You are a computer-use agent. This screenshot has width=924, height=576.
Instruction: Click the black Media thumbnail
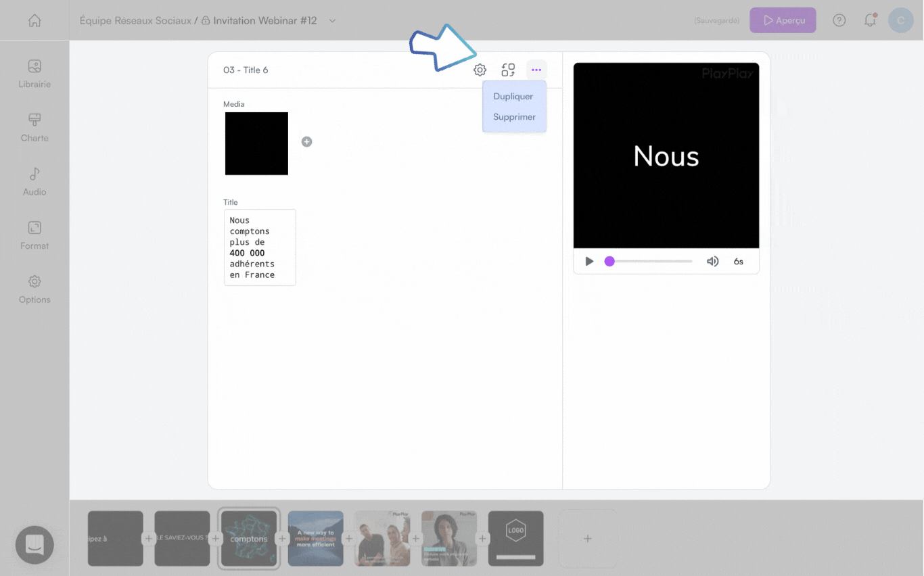click(x=256, y=143)
